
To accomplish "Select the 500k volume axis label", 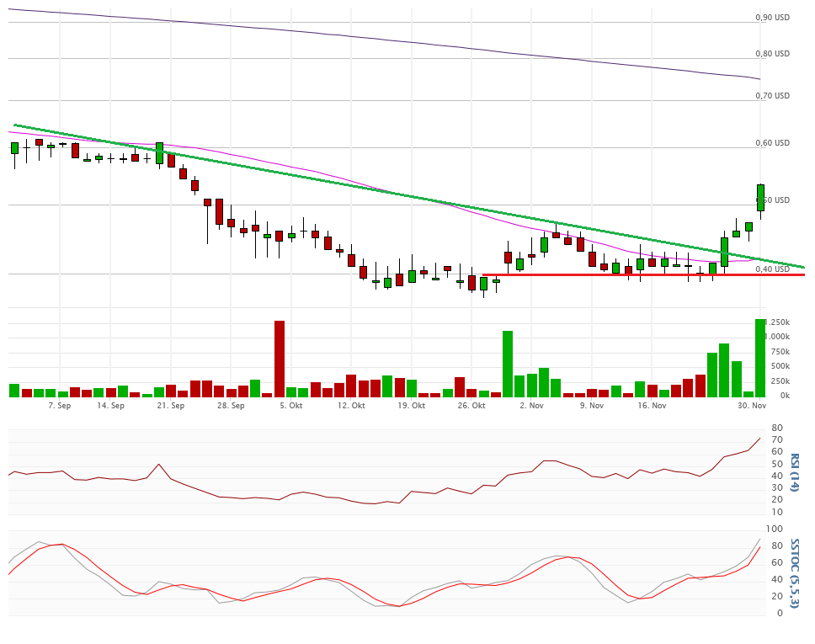I will click(780, 366).
